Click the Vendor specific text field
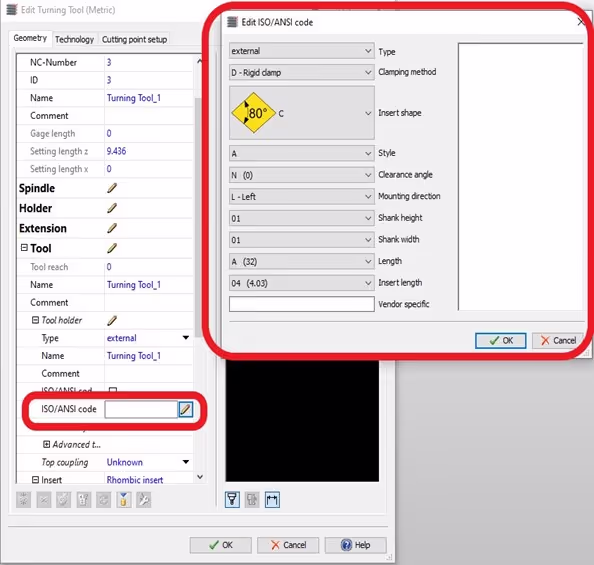This screenshot has height=565, width=594. coord(302,304)
